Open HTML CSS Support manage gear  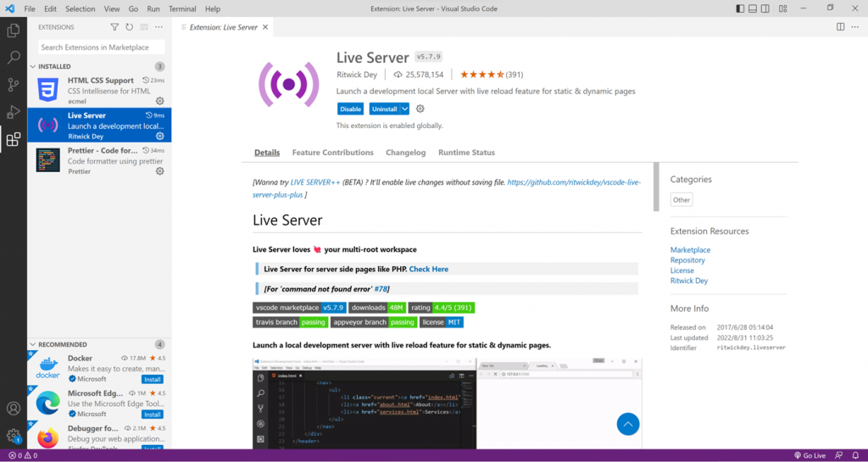(x=160, y=101)
